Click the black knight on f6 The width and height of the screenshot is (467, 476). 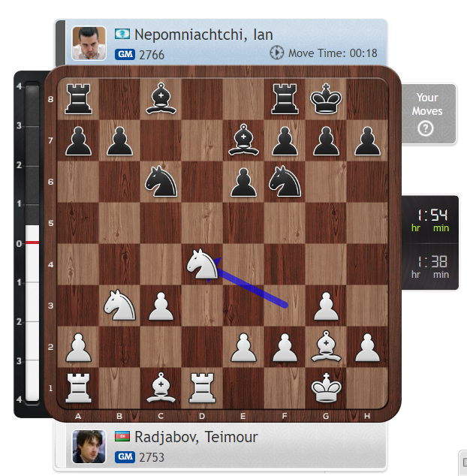(285, 181)
